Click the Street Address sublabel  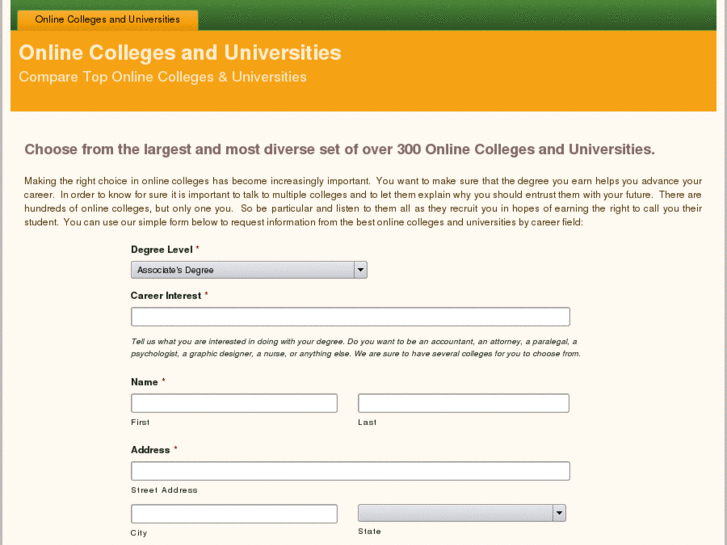(x=164, y=490)
